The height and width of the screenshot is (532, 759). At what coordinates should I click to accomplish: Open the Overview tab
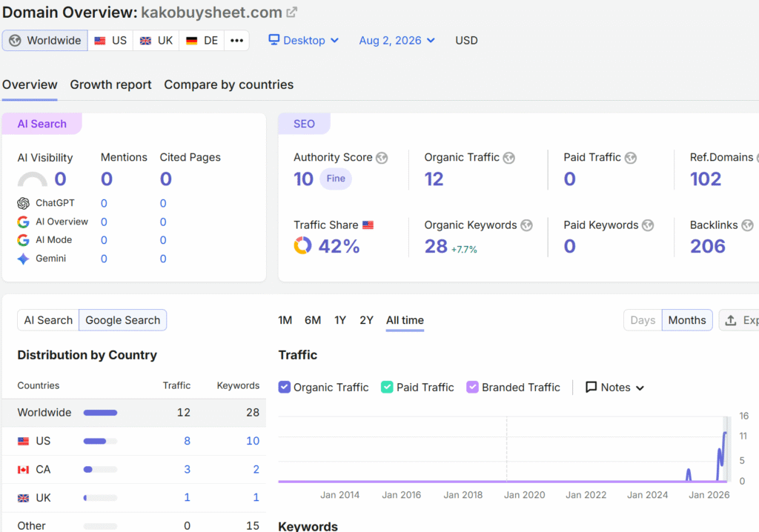coord(30,84)
